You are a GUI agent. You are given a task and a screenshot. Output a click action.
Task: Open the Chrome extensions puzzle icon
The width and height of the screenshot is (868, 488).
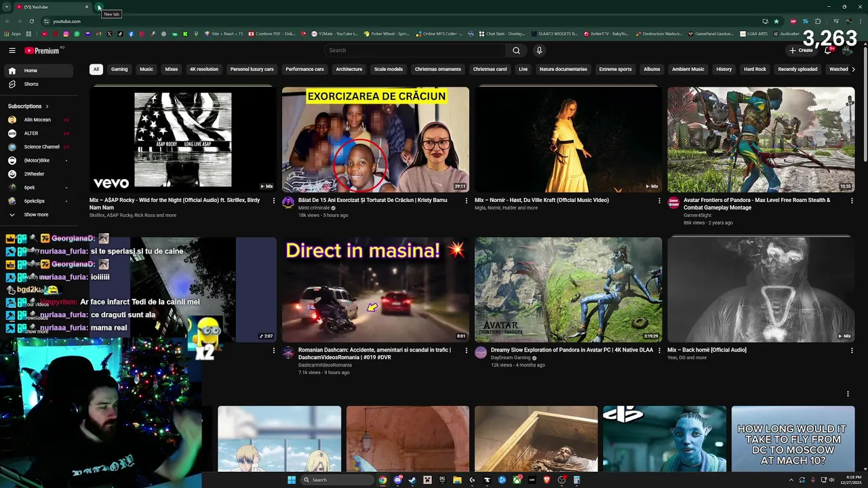pyautogui.click(x=818, y=21)
